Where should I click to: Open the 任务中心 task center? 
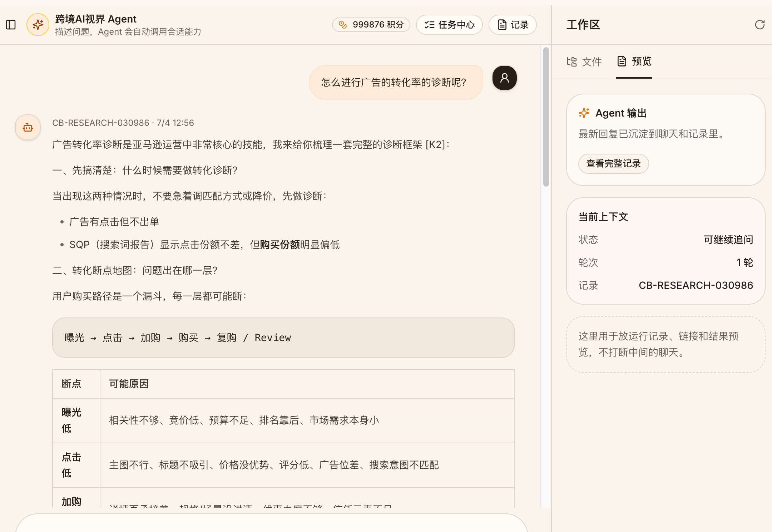click(449, 25)
